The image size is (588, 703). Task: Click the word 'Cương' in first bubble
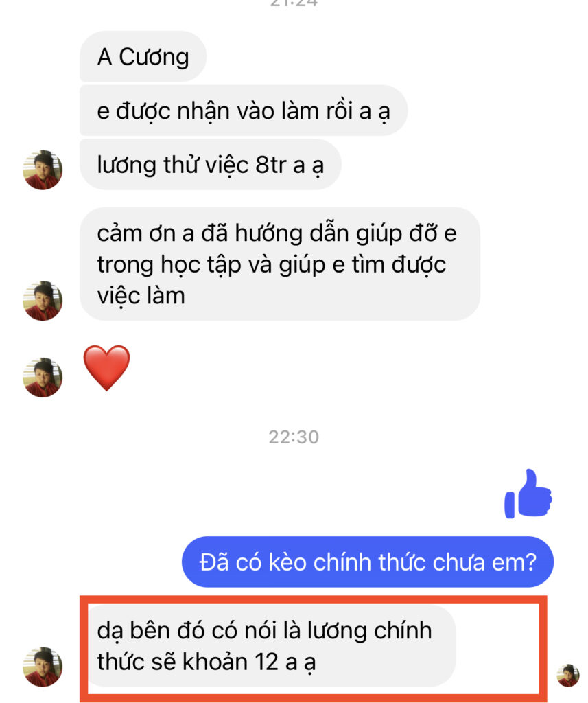pos(154,58)
